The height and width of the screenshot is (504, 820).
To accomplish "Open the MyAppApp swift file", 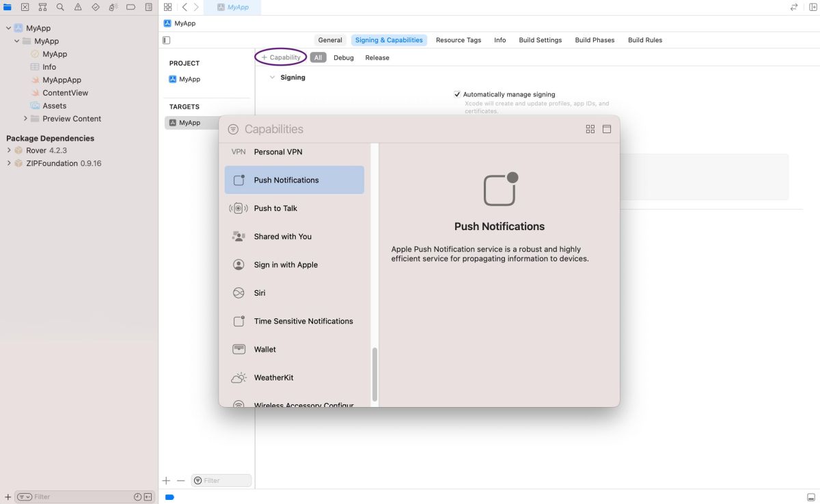I will tap(56, 80).
